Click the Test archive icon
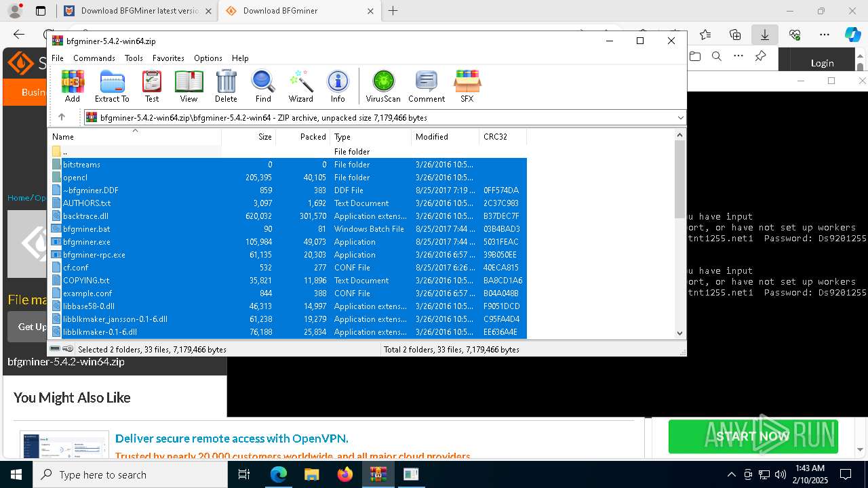 tap(152, 86)
